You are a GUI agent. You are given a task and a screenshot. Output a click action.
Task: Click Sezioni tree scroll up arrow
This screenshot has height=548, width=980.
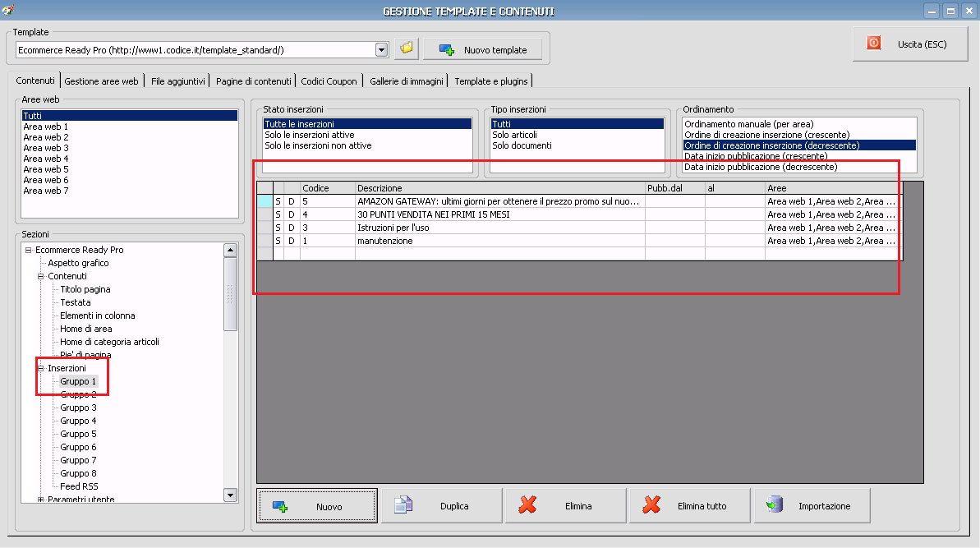click(x=230, y=250)
